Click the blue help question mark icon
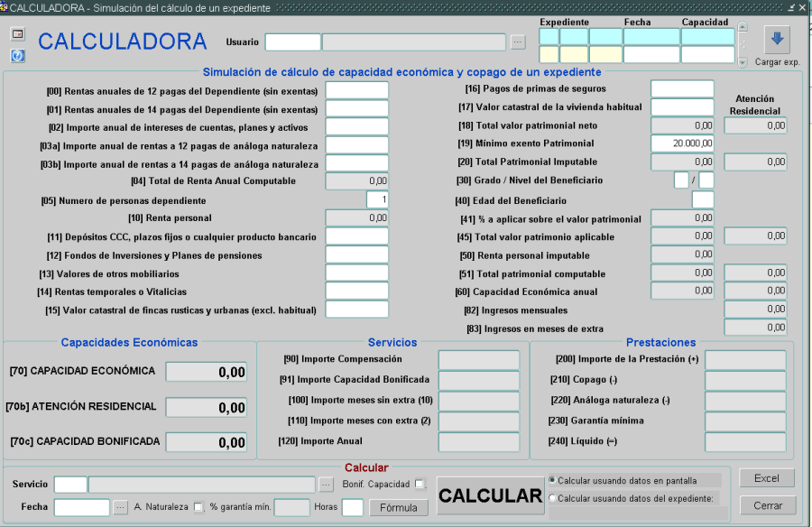This screenshot has height=527, width=812. pyautogui.click(x=18, y=55)
